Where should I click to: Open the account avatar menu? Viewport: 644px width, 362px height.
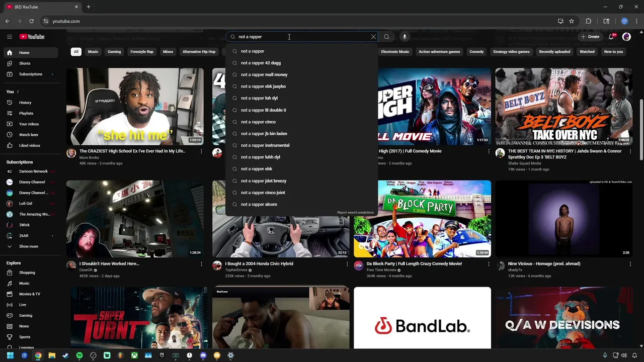click(626, 37)
